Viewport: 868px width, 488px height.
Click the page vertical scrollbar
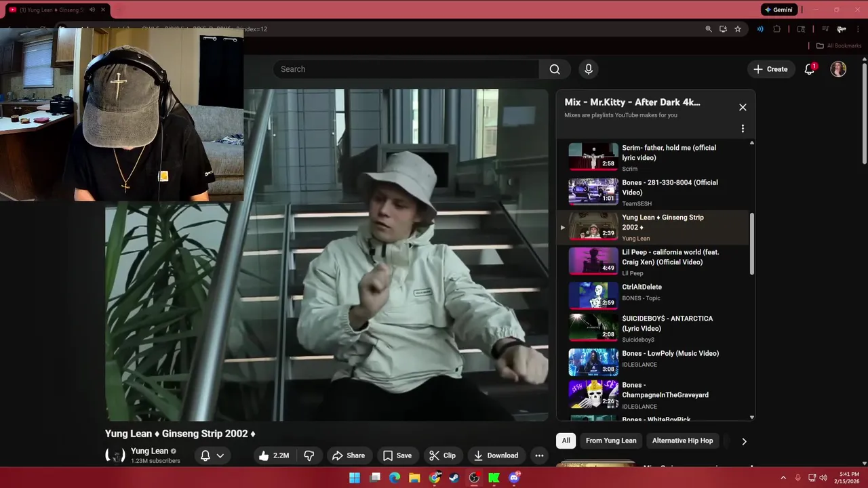(864, 113)
